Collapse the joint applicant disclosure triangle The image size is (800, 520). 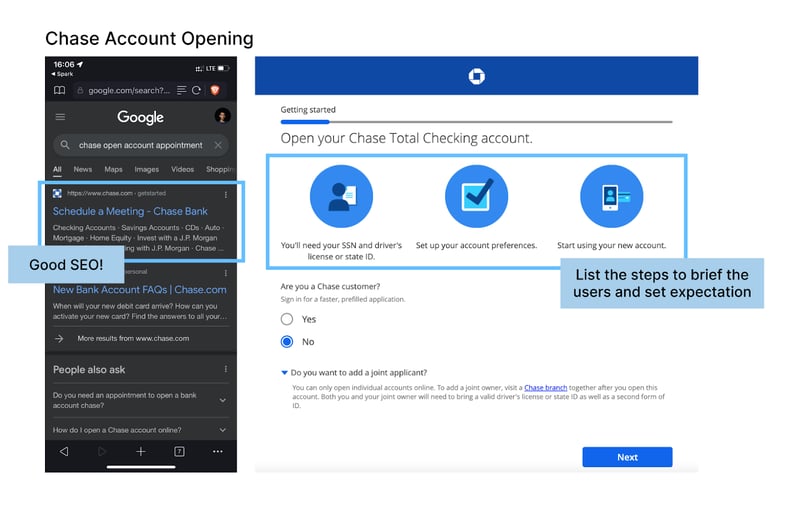tap(284, 372)
